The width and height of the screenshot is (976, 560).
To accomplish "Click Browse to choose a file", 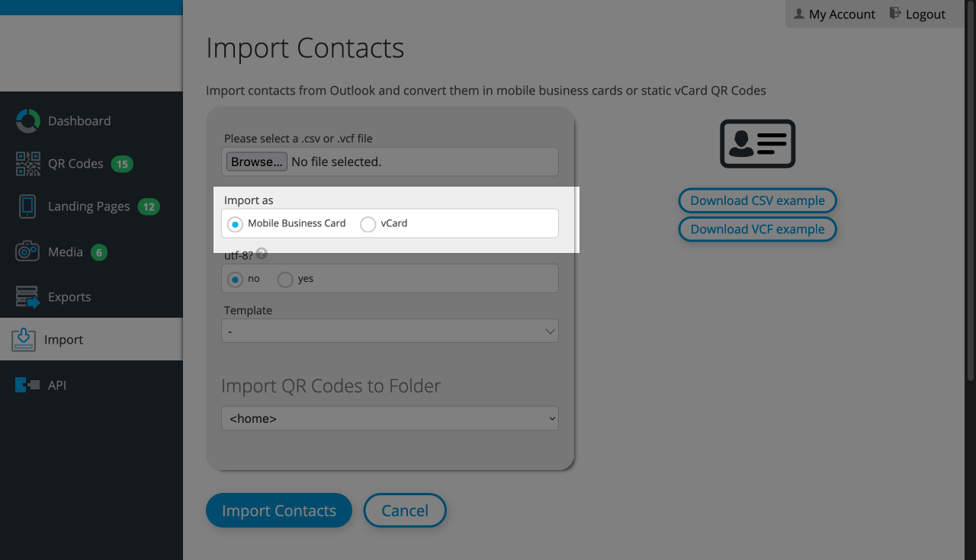I will point(255,161).
